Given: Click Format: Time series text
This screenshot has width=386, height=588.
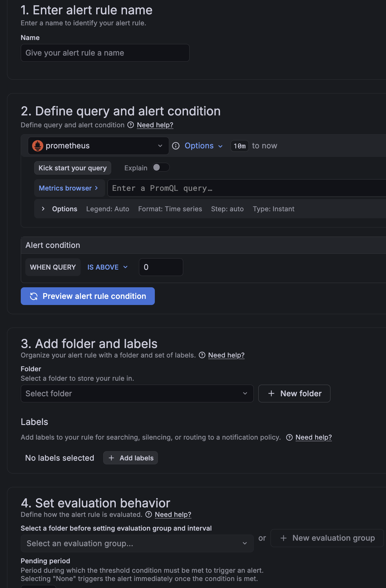Looking at the screenshot, I should 170,209.
